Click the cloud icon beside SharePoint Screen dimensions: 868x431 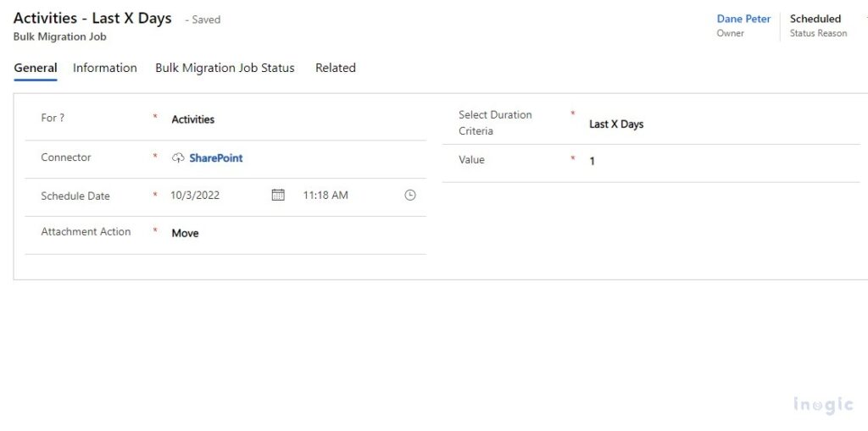coord(178,158)
